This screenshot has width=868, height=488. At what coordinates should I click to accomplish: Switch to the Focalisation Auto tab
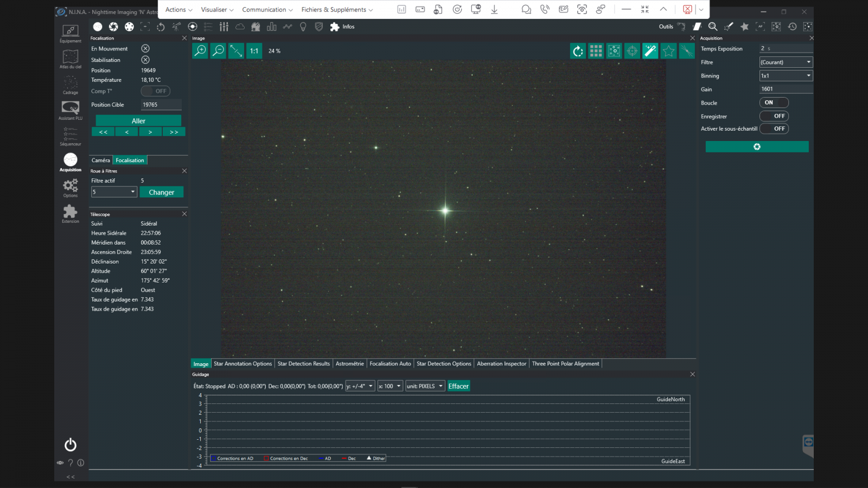(x=390, y=364)
